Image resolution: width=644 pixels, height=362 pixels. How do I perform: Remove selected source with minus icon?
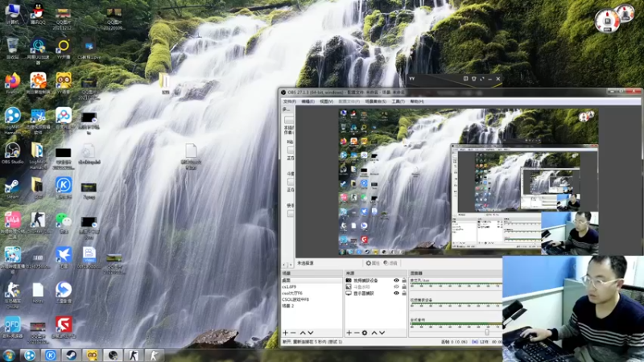coord(357,333)
